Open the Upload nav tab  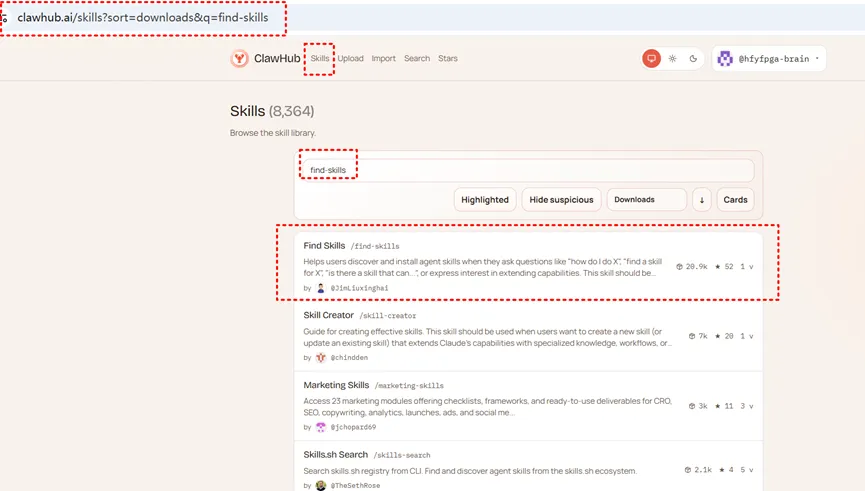coord(350,58)
